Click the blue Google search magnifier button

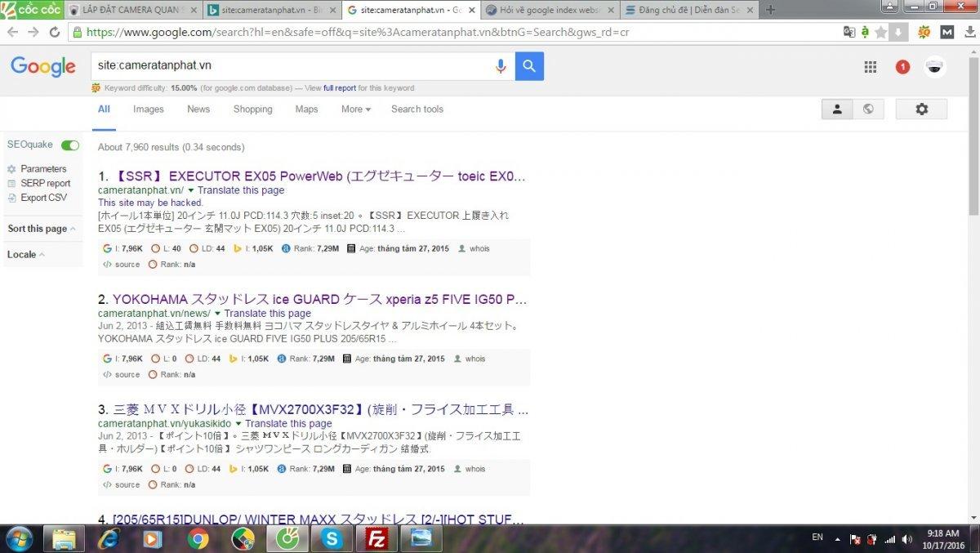click(529, 66)
